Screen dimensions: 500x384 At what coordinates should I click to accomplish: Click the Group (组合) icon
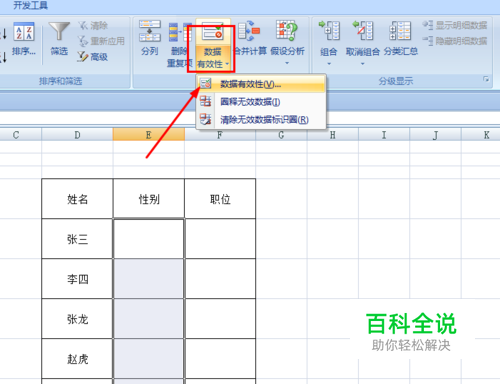(x=329, y=31)
